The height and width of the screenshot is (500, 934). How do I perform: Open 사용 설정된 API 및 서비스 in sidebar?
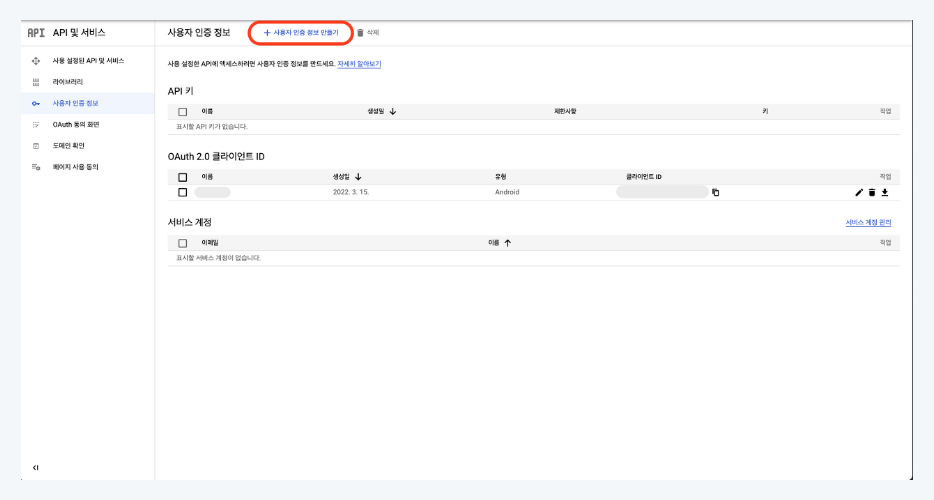pos(88,61)
